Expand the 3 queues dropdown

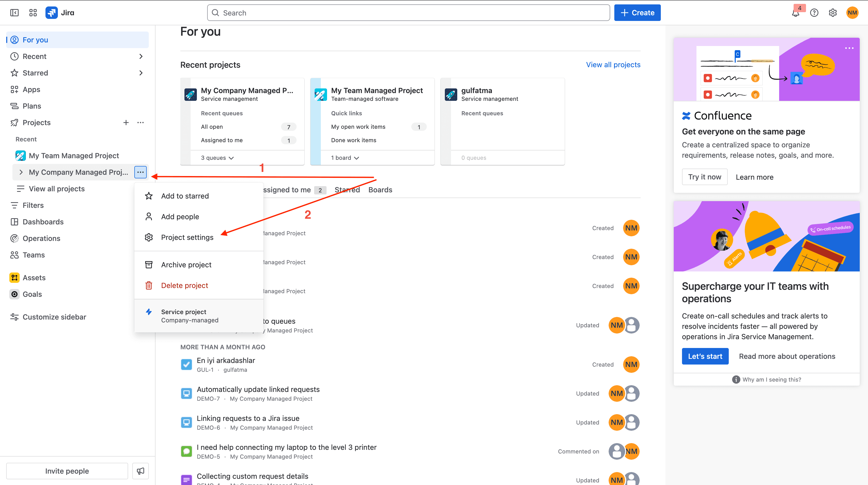217,158
